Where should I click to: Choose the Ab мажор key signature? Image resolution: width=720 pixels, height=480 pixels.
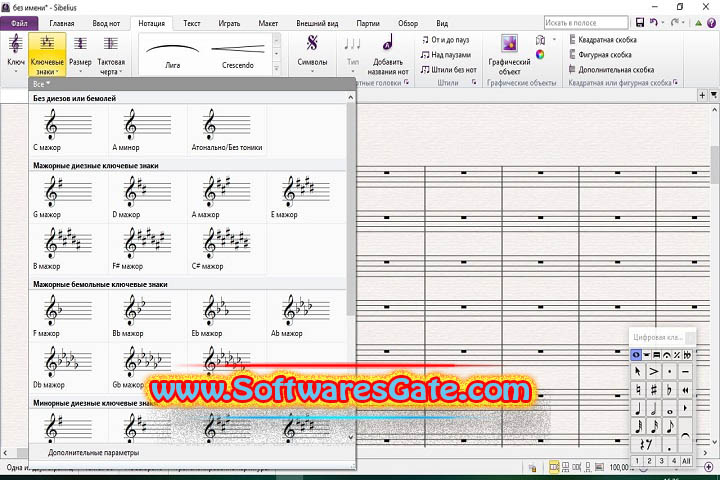pyautogui.click(x=306, y=316)
